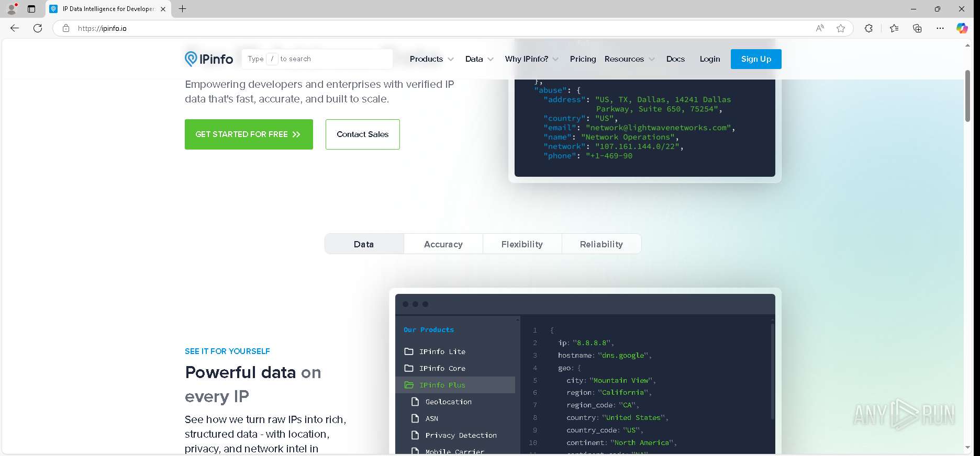Open Login link
980x456 pixels.
coord(710,59)
